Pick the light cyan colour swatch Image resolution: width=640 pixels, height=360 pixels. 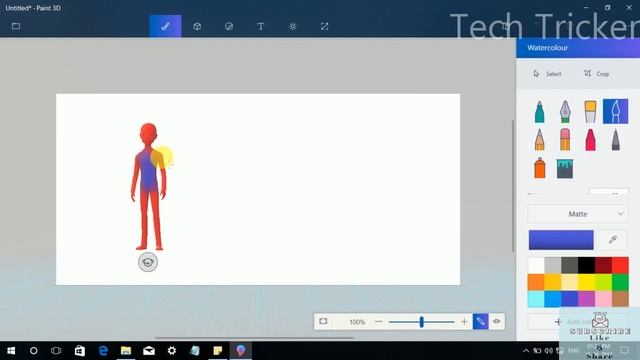(536, 299)
